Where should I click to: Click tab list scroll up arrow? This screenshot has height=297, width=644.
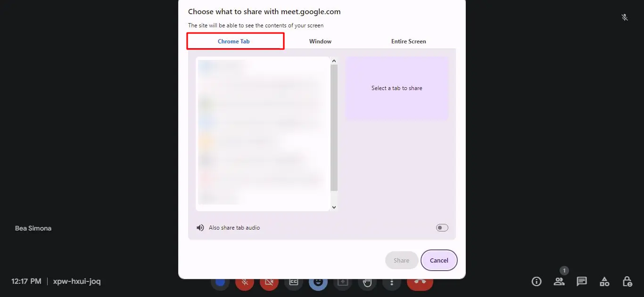(x=334, y=61)
